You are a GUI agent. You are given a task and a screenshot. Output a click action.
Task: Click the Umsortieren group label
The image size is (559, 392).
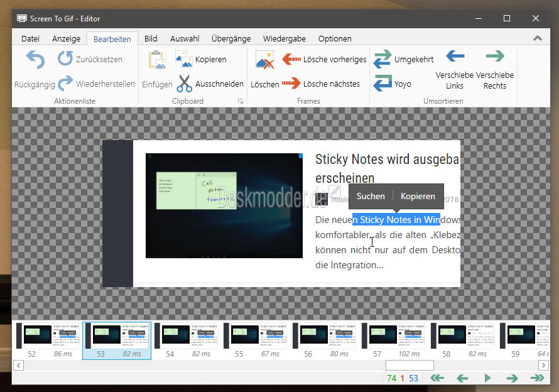(x=443, y=101)
